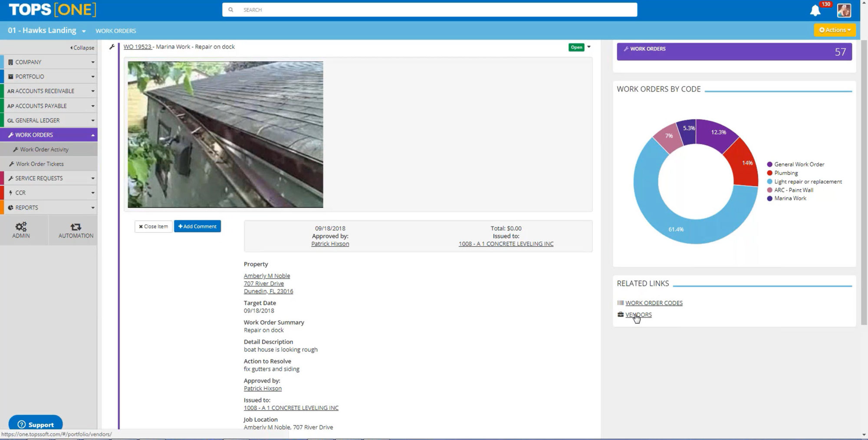Image resolution: width=868 pixels, height=440 pixels.
Task: Open the Automation icon
Action: [x=76, y=227]
